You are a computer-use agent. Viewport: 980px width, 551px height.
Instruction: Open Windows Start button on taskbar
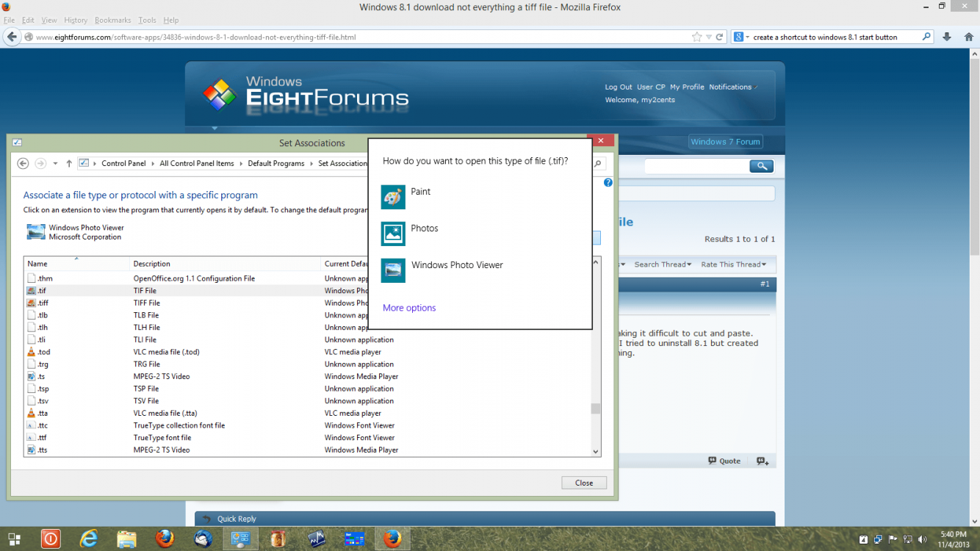point(13,539)
